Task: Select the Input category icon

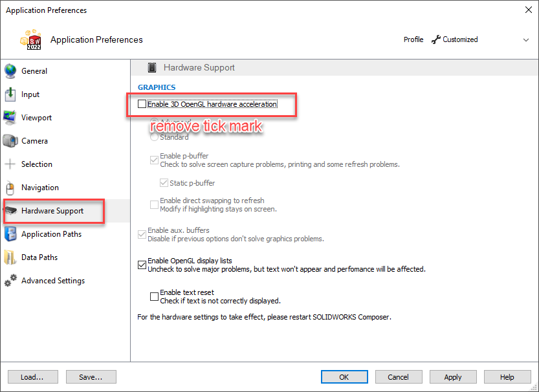Action: click(x=10, y=94)
